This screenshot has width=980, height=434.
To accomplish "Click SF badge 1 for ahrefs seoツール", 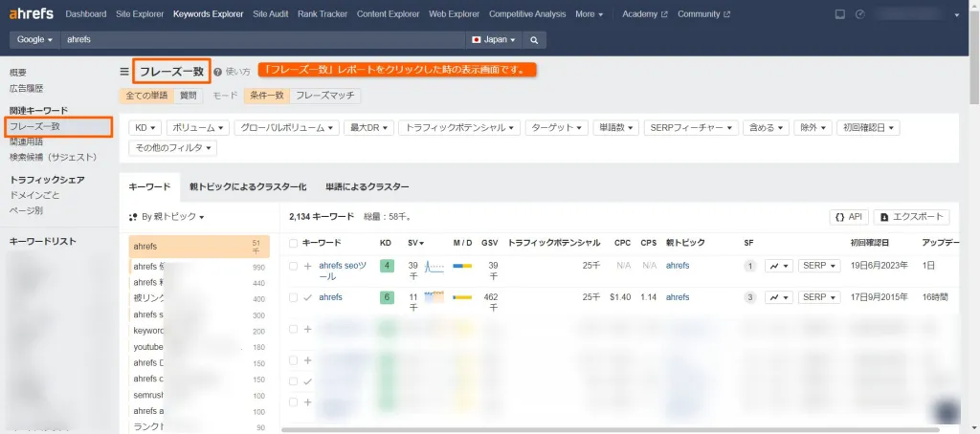I will [x=749, y=266].
